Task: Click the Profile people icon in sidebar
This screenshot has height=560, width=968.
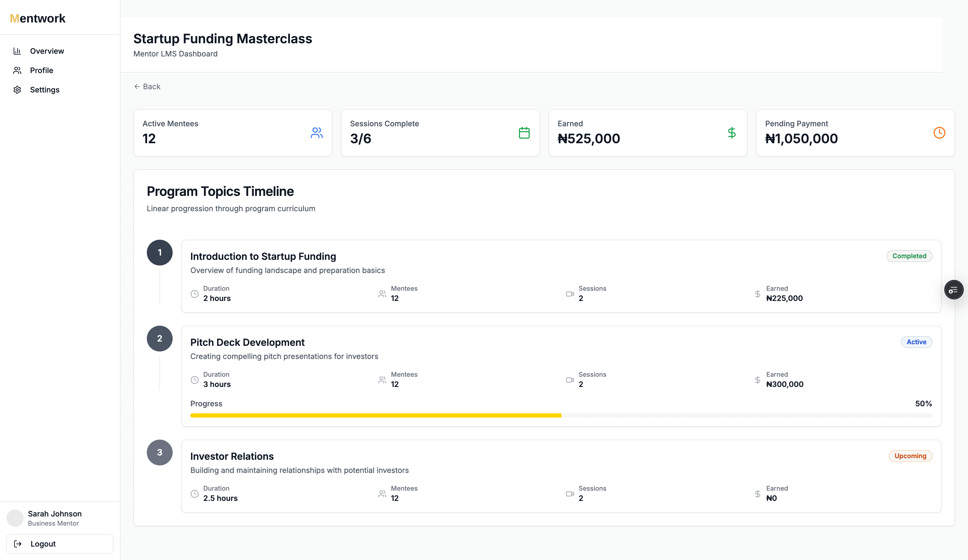Action: click(x=17, y=70)
